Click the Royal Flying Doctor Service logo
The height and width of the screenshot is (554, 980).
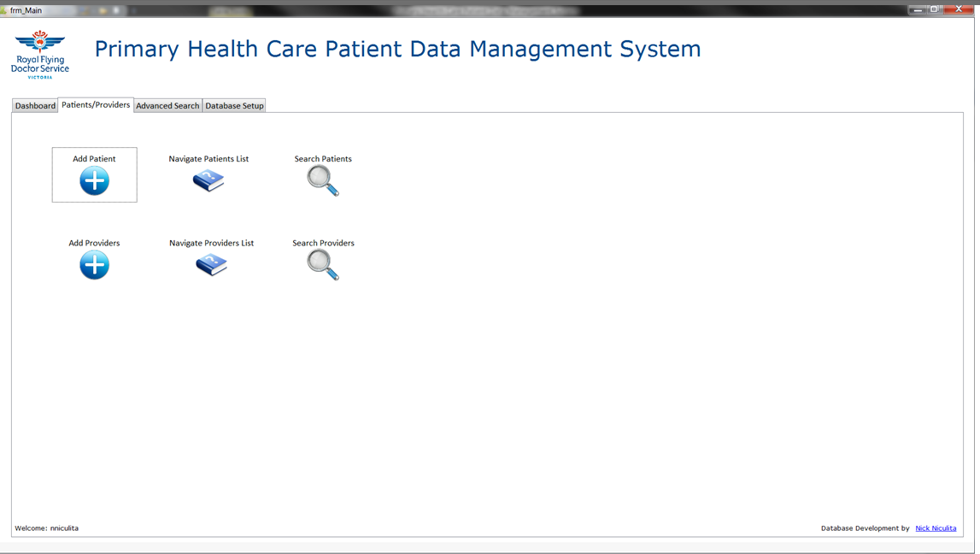coord(39,53)
